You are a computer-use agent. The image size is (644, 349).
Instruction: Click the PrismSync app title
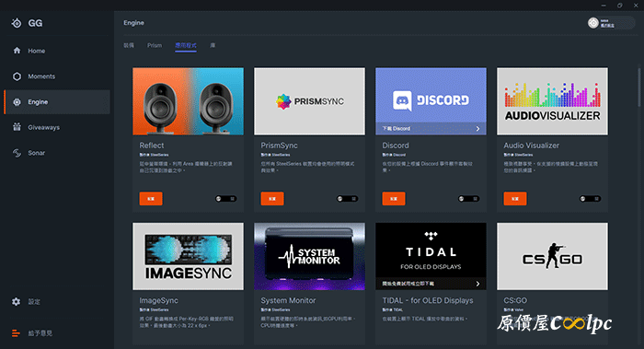(280, 145)
